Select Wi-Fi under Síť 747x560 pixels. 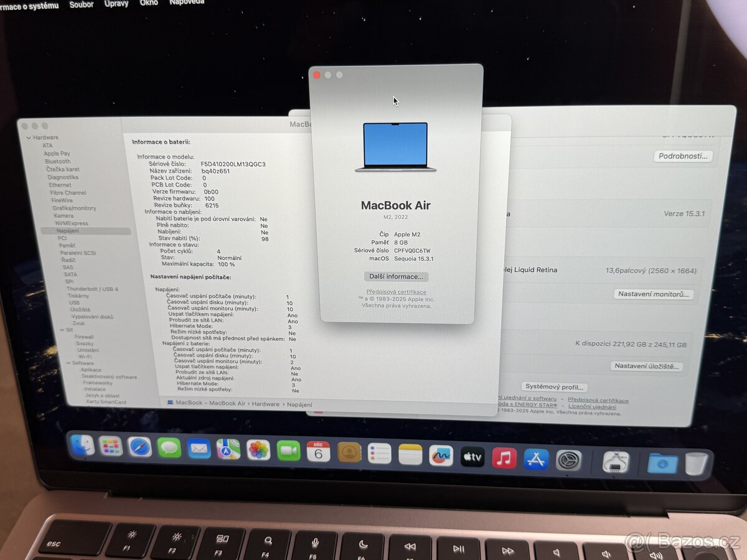coord(85,357)
